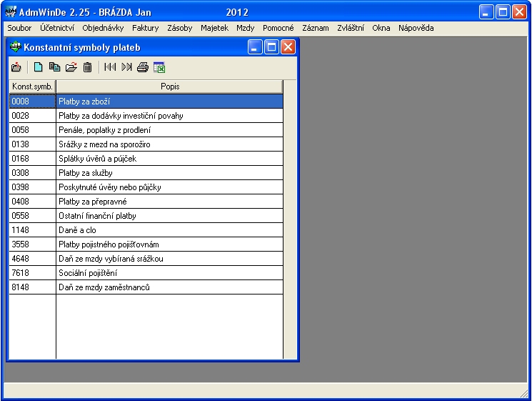This screenshot has width=532, height=401.
Task: Select row Platby za služby
Action: [170, 172]
